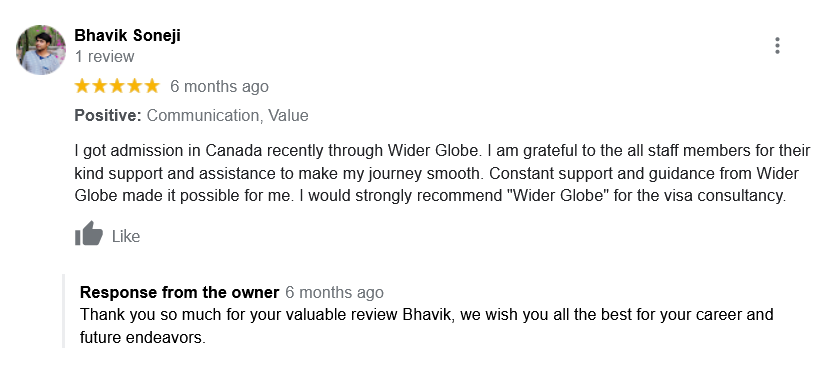Click the first gold star in the rating

click(82, 86)
